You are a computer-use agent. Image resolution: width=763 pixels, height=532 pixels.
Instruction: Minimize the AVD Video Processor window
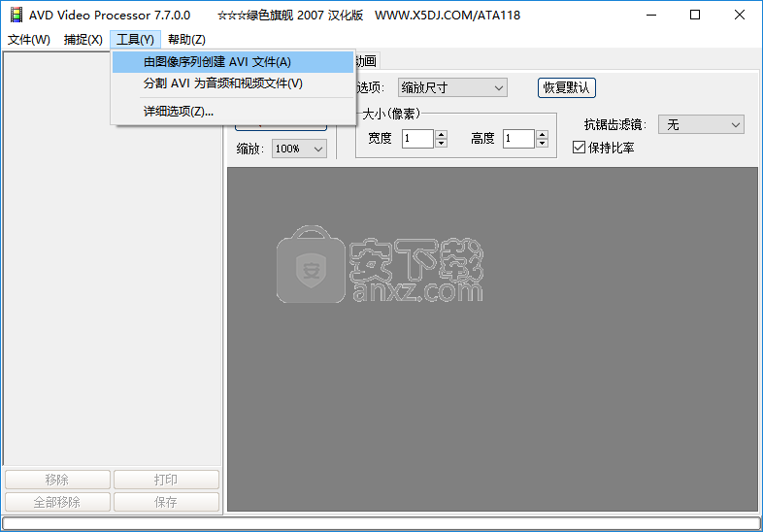(x=651, y=16)
